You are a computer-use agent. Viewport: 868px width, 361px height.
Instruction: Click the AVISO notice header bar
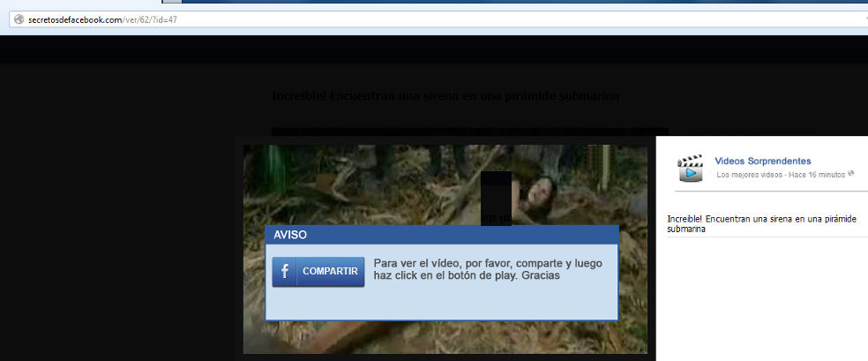click(441, 235)
